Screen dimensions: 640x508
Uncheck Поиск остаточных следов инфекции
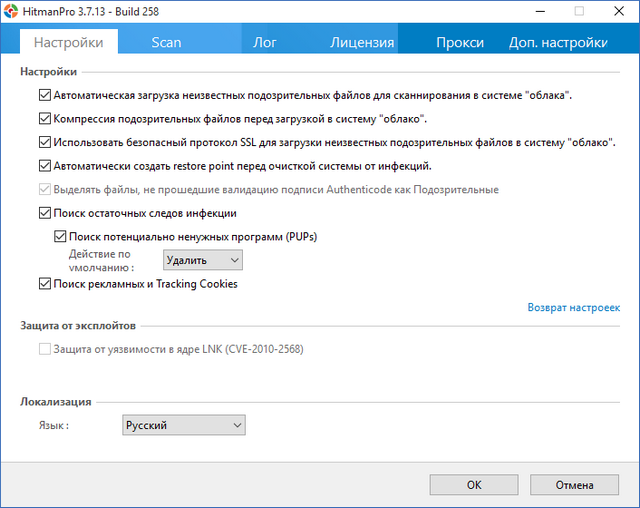tap(44, 213)
